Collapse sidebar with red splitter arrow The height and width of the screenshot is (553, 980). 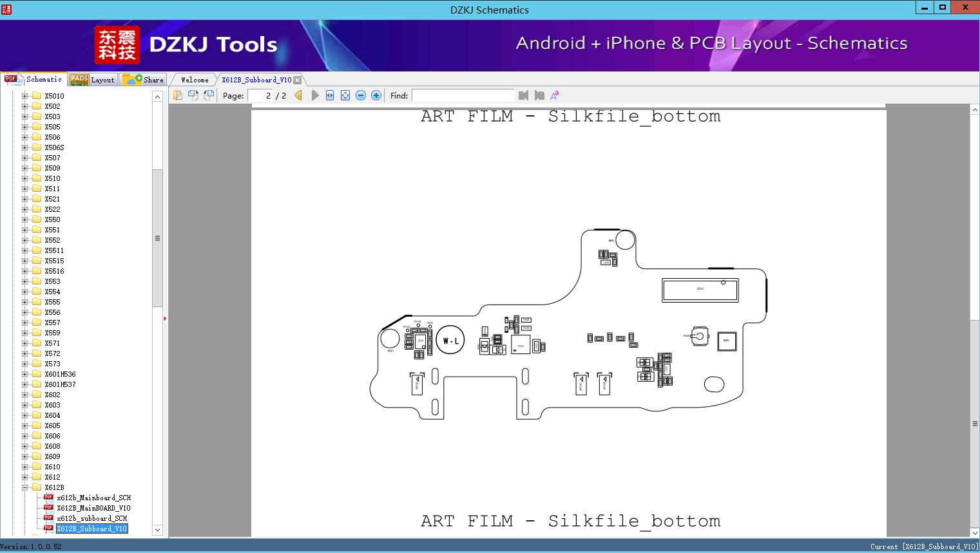coord(165,319)
